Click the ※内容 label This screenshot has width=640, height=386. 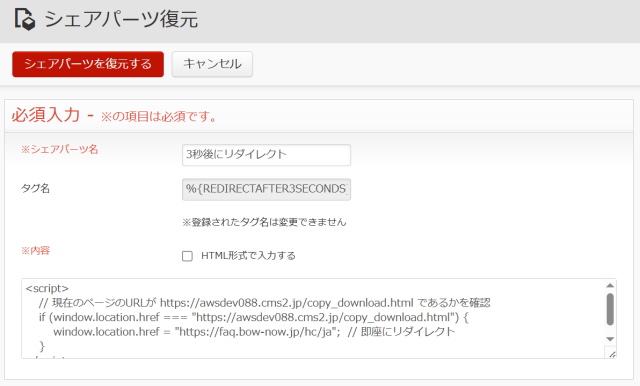click(35, 251)
